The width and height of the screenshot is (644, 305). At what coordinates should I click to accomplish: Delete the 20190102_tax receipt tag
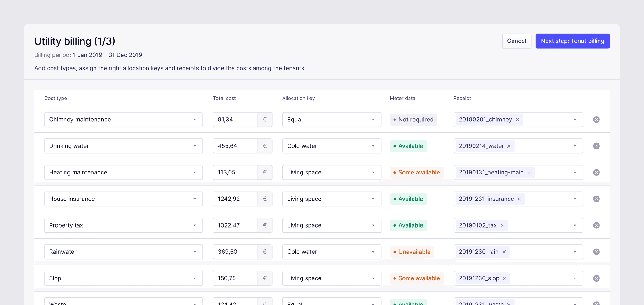502,225
